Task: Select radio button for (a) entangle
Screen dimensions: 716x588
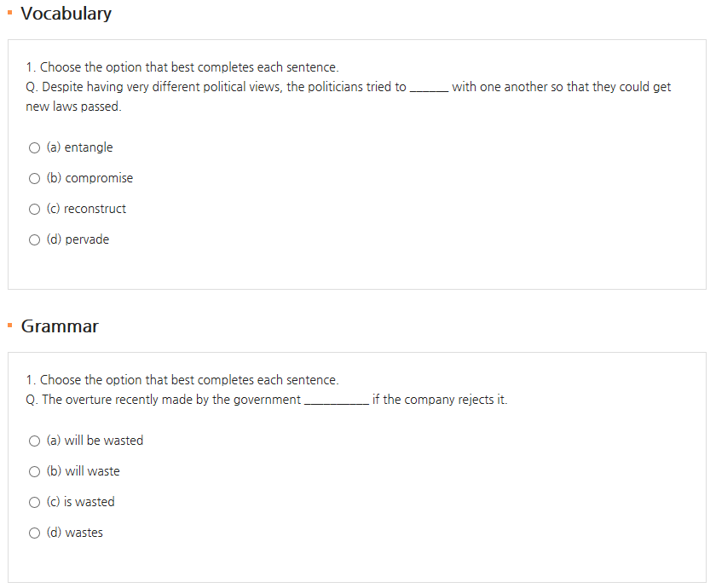Action: coord(34,148)
